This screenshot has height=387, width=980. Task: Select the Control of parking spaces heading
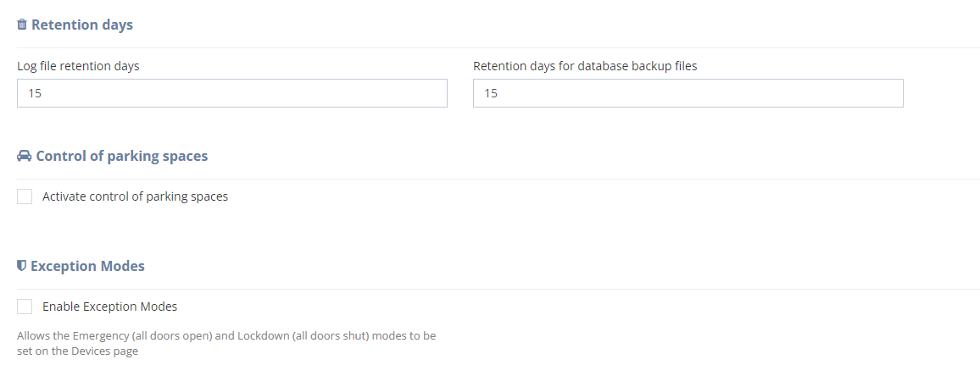pyautogui.click(x=122, y=156)
